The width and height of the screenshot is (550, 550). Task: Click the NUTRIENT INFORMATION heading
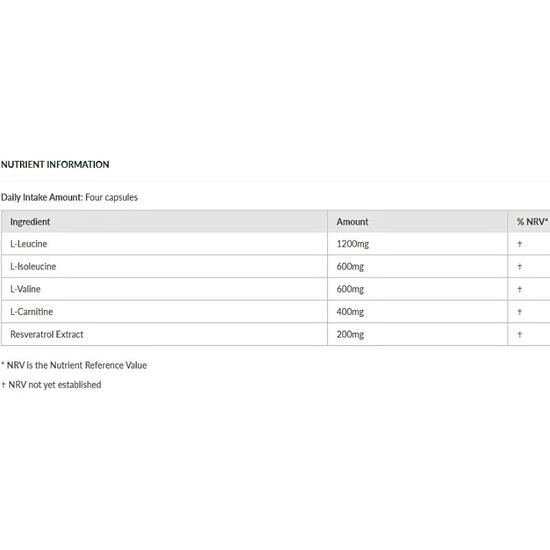[x=55, y=165]
